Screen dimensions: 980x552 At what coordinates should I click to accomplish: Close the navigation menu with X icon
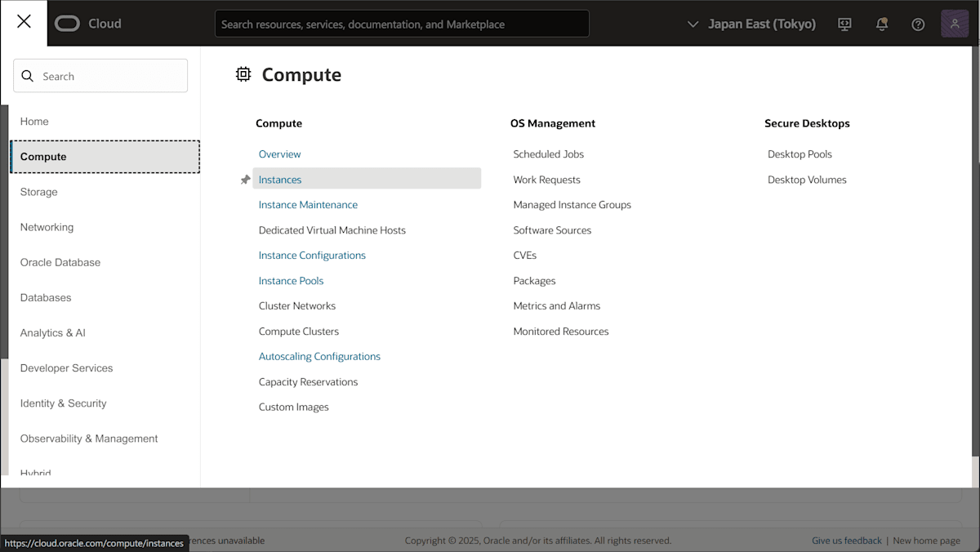pyautogui.click(x=24, y=22)
